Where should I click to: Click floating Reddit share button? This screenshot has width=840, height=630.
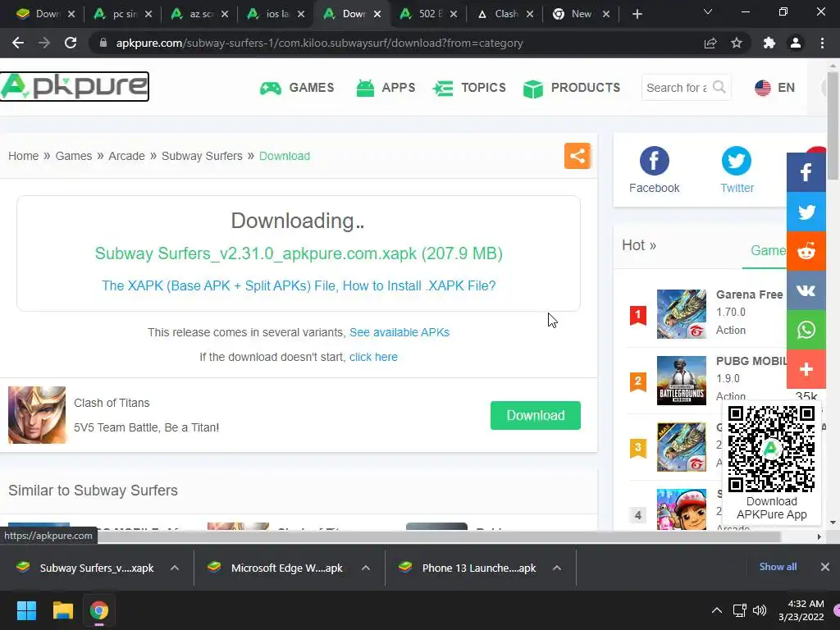click(x=806, y=251)
